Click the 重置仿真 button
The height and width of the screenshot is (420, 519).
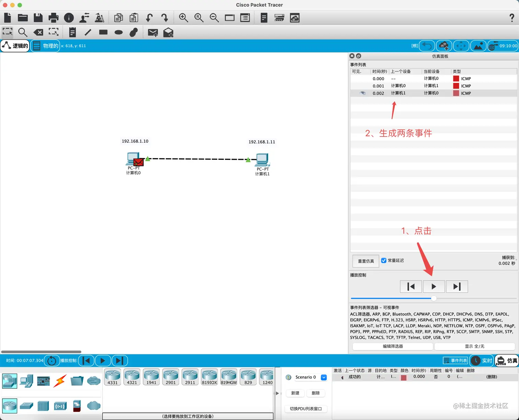(366, 261)
